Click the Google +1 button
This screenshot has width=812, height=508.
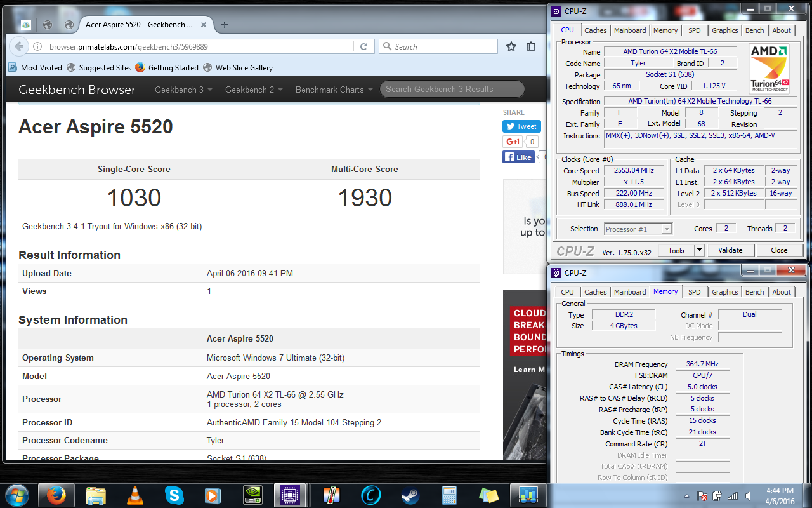[513, 142]
